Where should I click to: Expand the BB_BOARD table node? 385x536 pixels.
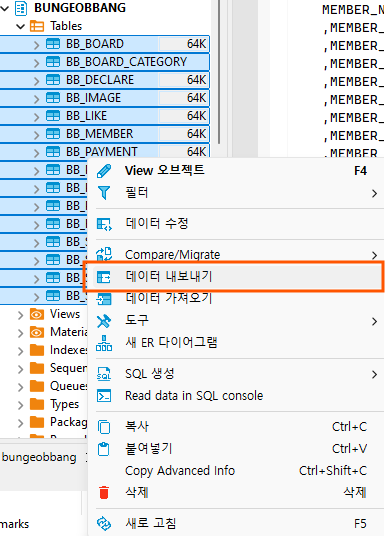click(x=37, y=45)
